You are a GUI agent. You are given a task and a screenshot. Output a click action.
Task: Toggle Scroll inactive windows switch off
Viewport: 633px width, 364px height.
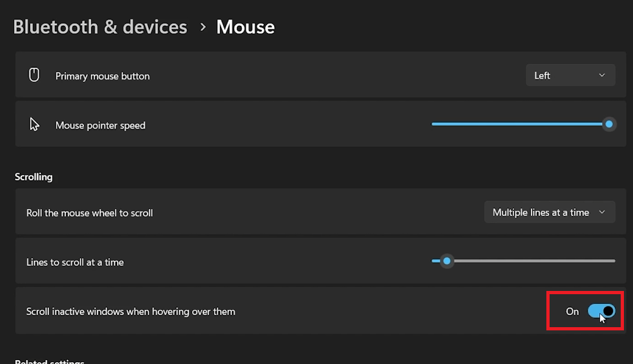(601, 311)
